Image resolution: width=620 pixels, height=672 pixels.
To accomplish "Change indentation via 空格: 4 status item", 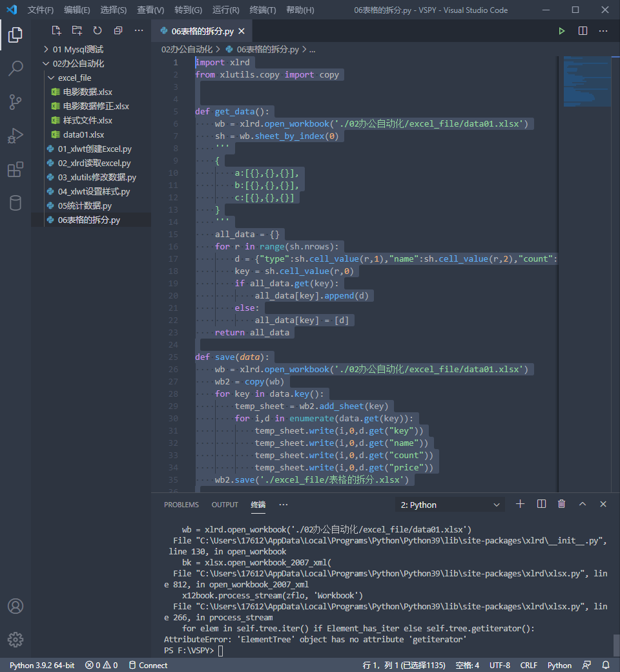I will pos(467,665).
